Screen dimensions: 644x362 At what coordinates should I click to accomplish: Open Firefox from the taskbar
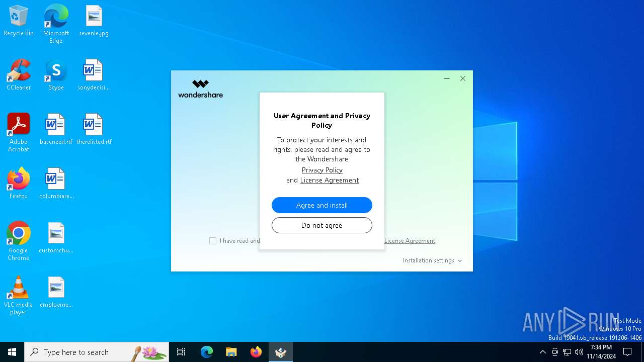coord(256,352)
